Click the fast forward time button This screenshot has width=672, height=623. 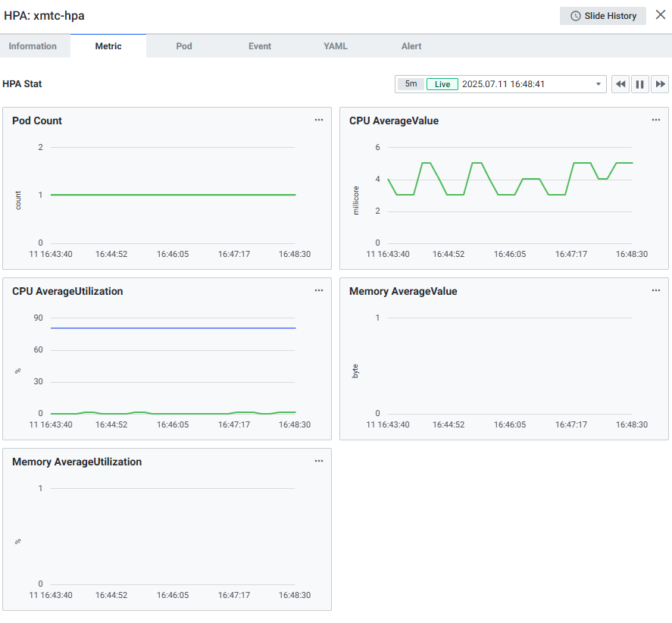point(660,84)
